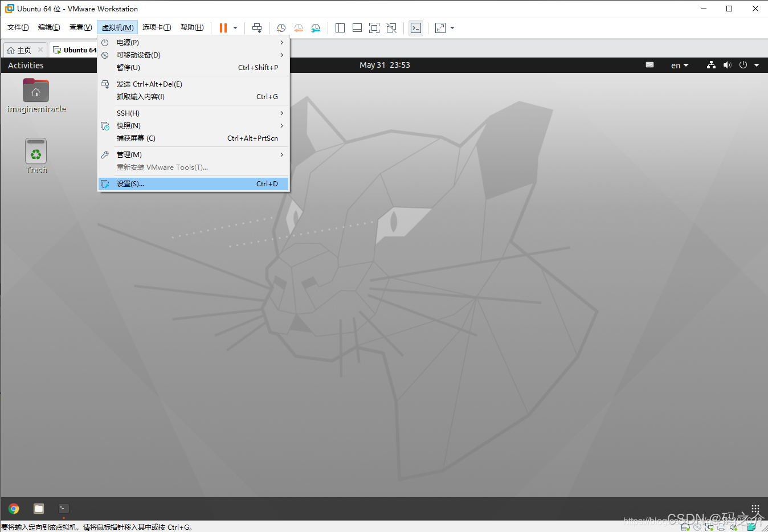Click the Unity mode toolbar icon
Viewport: 768px width, 532px height.
[x=391, y=28]
